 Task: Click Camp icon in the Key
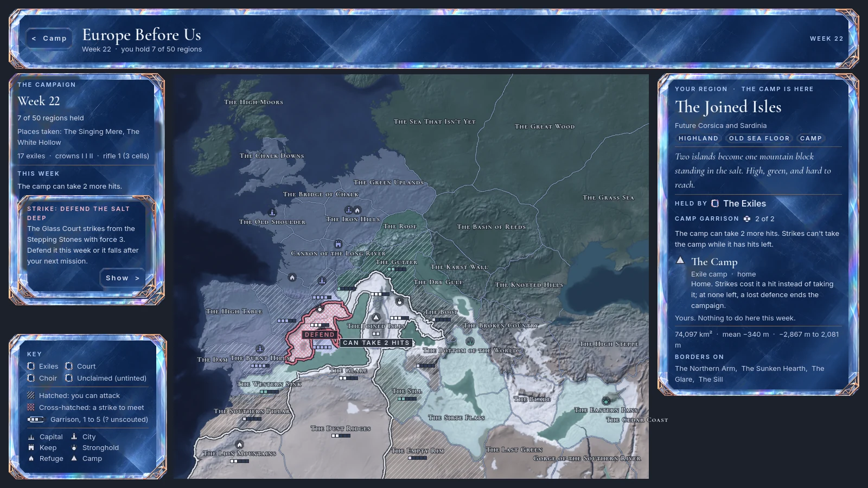click(x=74, y=458)
